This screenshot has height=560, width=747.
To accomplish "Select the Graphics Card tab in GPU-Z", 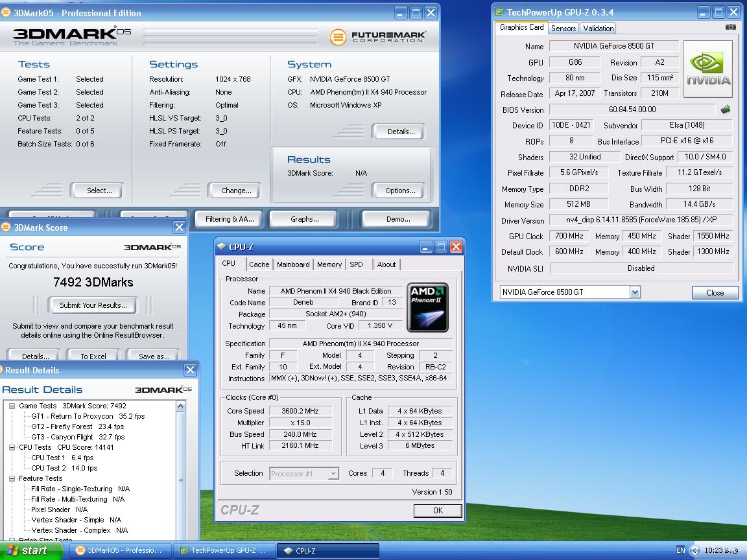I will pyautogui.click(x=521, y=27).
